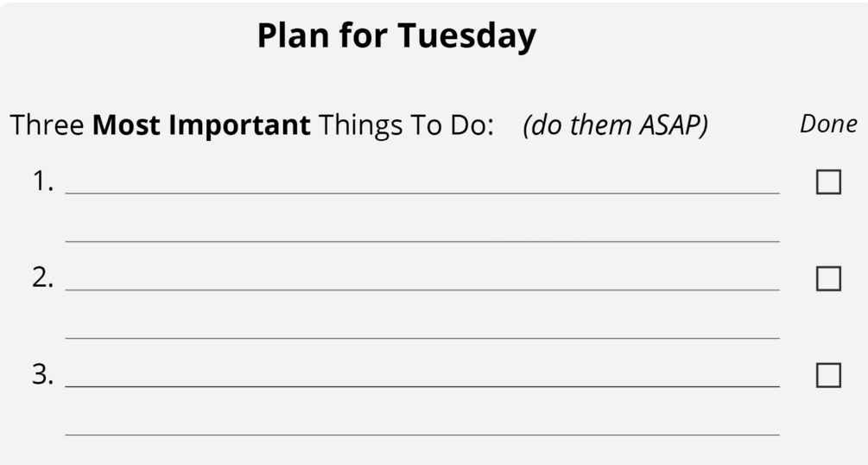This screenshot has height=465, width=868.
Task: Click the word "Three" in the subtitle
Action: [48, 125]
